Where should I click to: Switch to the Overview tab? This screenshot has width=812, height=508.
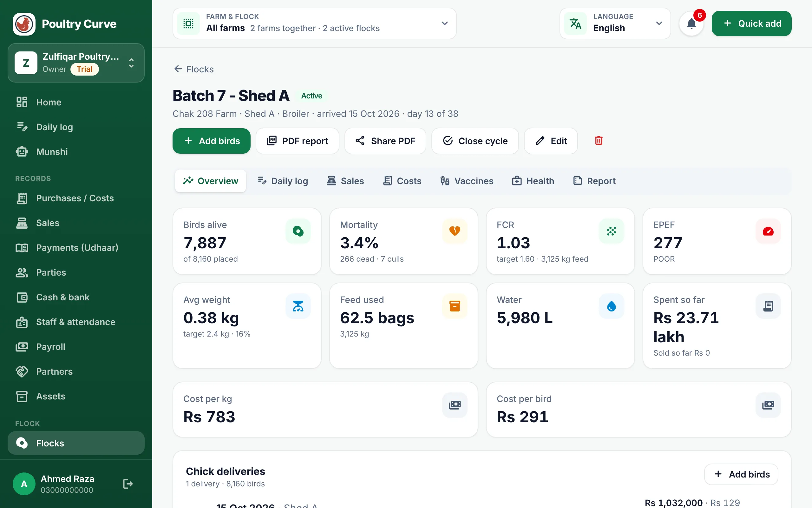211,181
